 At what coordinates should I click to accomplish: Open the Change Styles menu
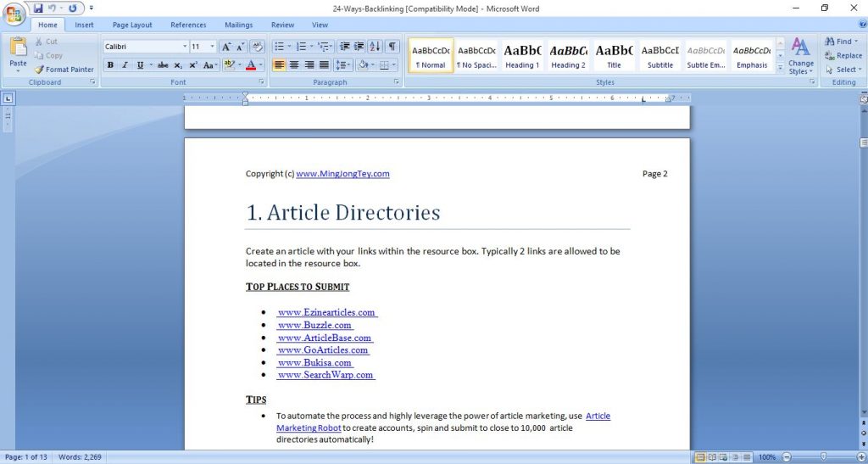coord(800,56)
